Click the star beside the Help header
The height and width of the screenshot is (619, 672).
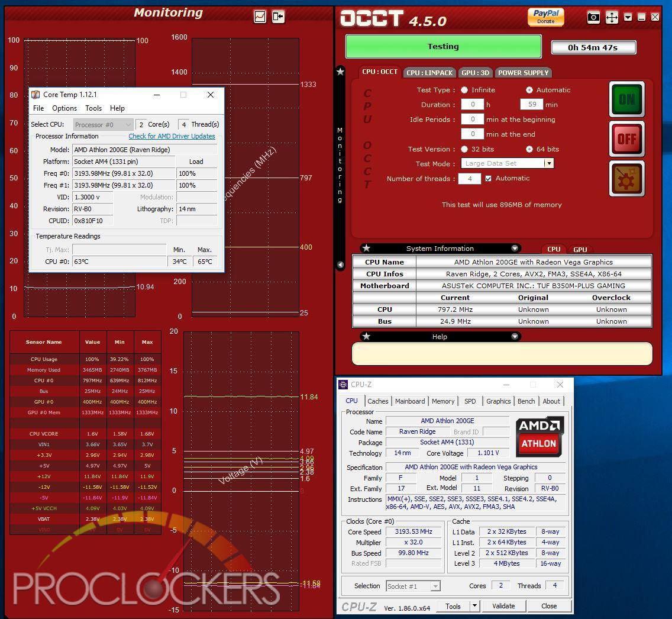(x=366, y=337)
